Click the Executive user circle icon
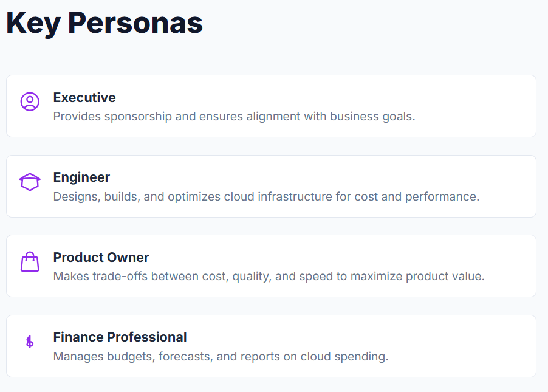 coord(30,101)
